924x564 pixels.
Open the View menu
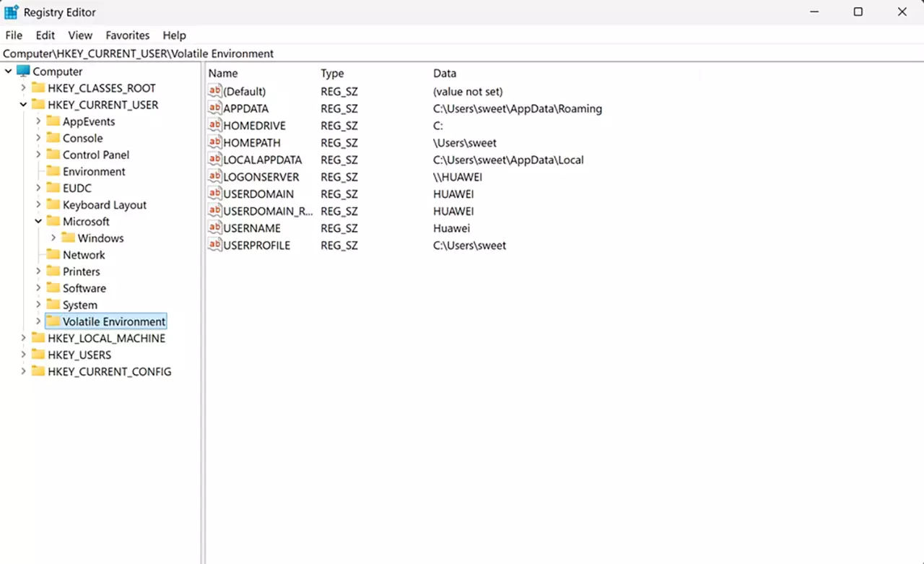(80, 35)
